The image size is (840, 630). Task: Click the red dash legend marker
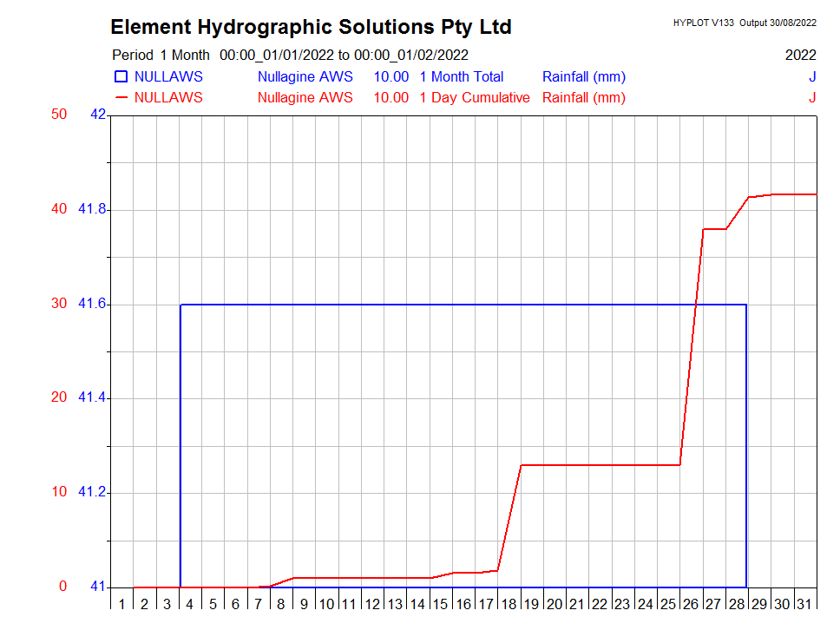click(x=121, y=97)
